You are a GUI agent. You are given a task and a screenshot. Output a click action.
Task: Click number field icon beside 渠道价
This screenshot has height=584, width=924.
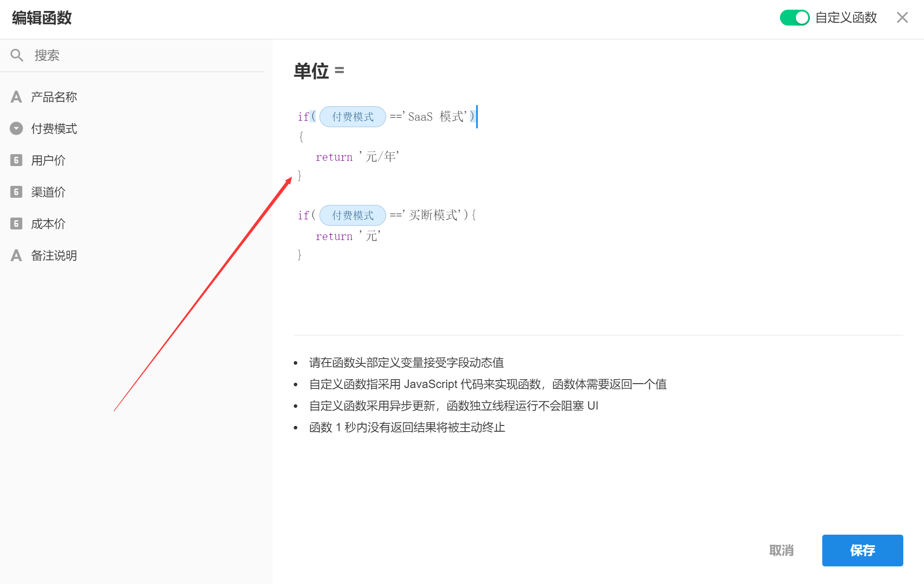(x=16, y=192)
